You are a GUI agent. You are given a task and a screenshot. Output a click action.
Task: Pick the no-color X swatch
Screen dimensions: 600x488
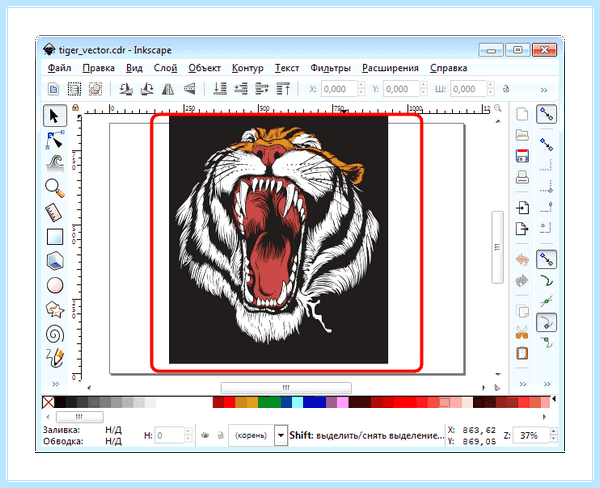[48, 402]
